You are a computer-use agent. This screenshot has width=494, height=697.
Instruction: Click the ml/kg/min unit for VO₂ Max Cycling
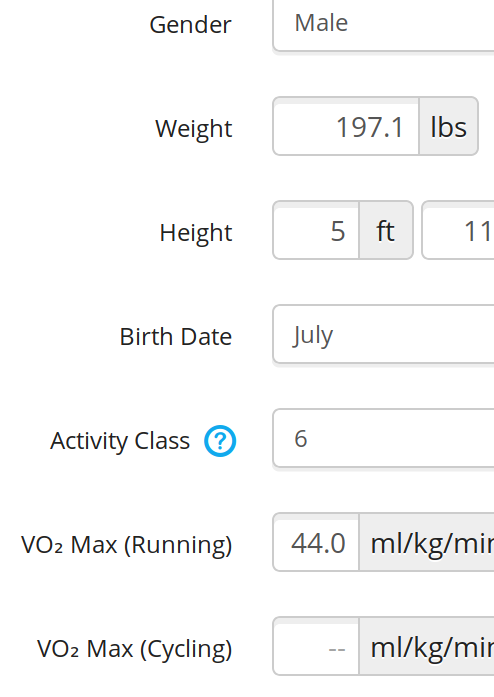coord(427,646)
